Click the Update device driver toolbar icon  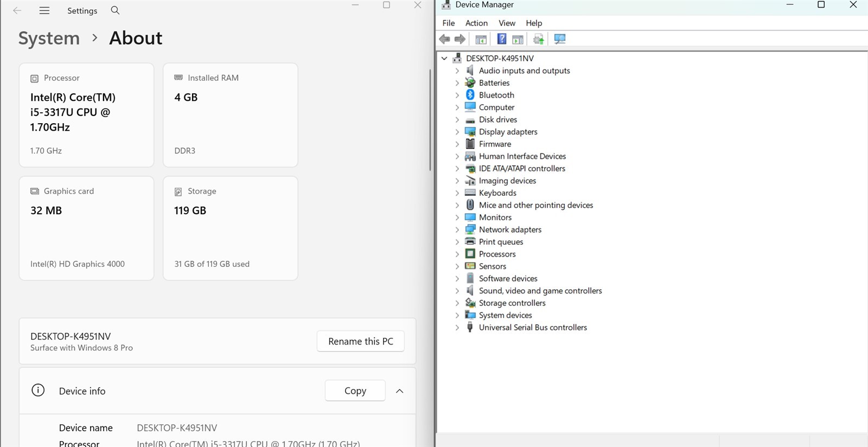point(538,39)
